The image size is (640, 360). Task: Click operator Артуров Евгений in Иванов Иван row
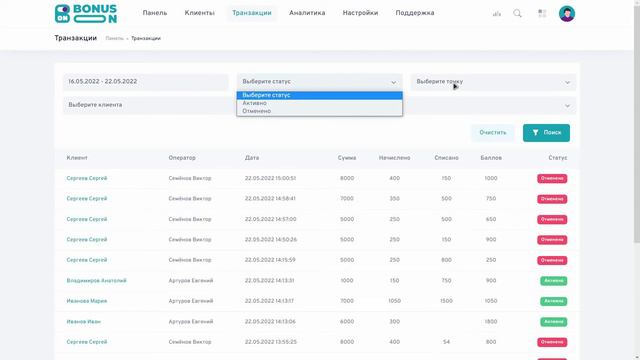(191, 322)
